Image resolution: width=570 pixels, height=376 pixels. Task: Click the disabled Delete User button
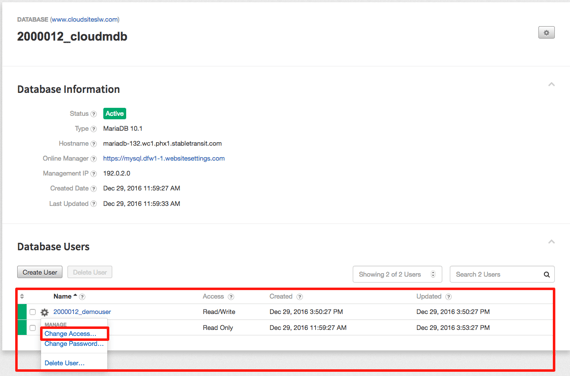90,272
